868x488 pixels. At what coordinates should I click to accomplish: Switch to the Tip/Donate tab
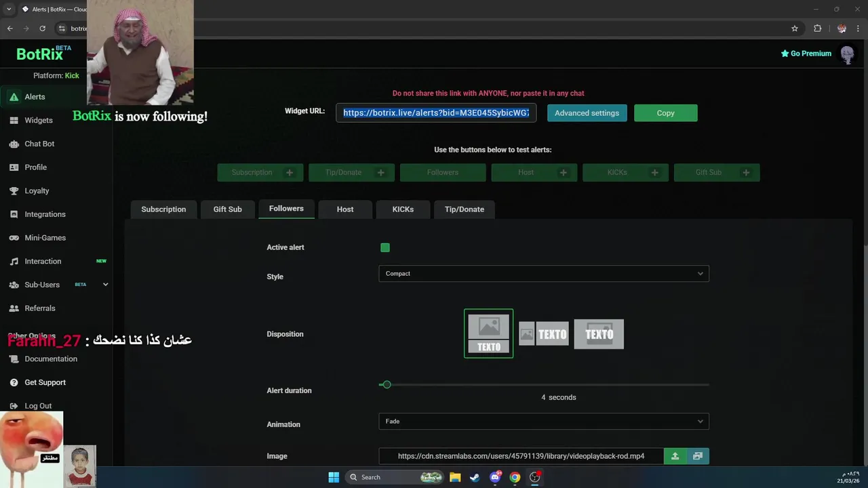(465, 209)
